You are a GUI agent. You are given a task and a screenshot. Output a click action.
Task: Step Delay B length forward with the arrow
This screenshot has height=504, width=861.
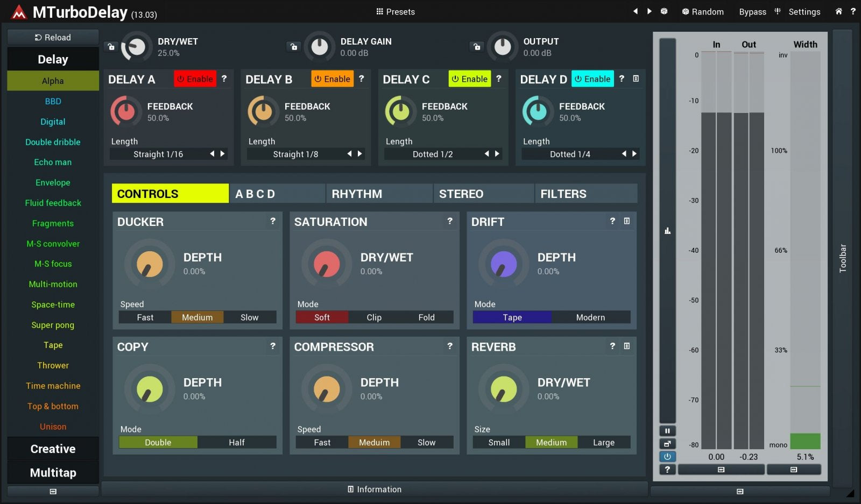[x=359, y=154]
